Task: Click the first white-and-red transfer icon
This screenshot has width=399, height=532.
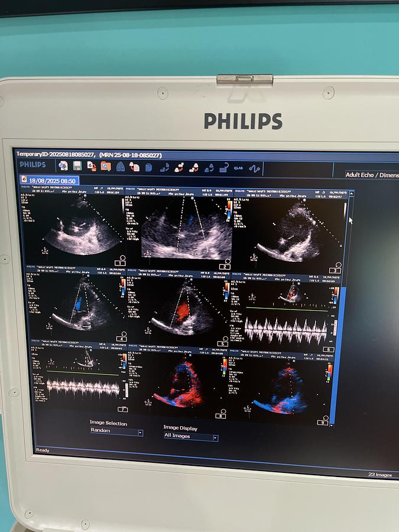Action: point(179,167)
